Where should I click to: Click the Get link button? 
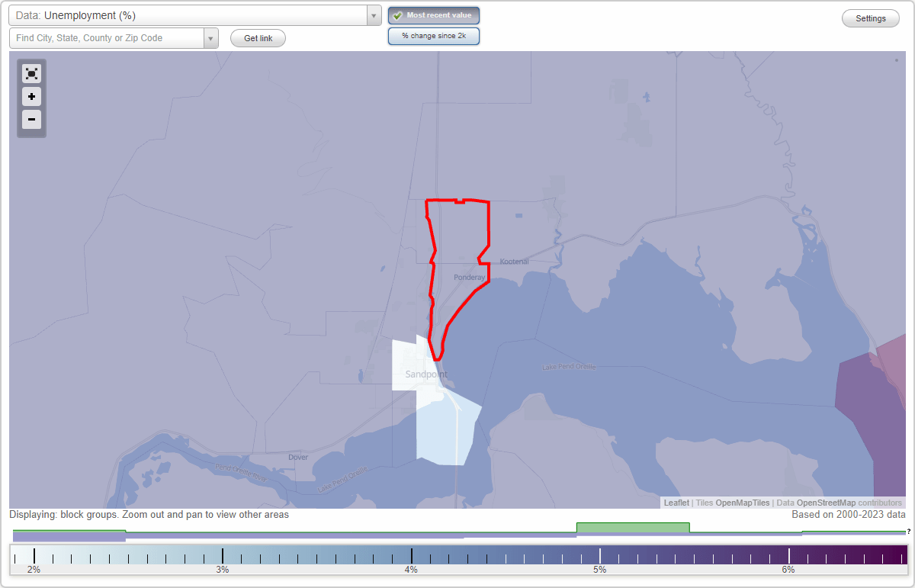(258, 38)
